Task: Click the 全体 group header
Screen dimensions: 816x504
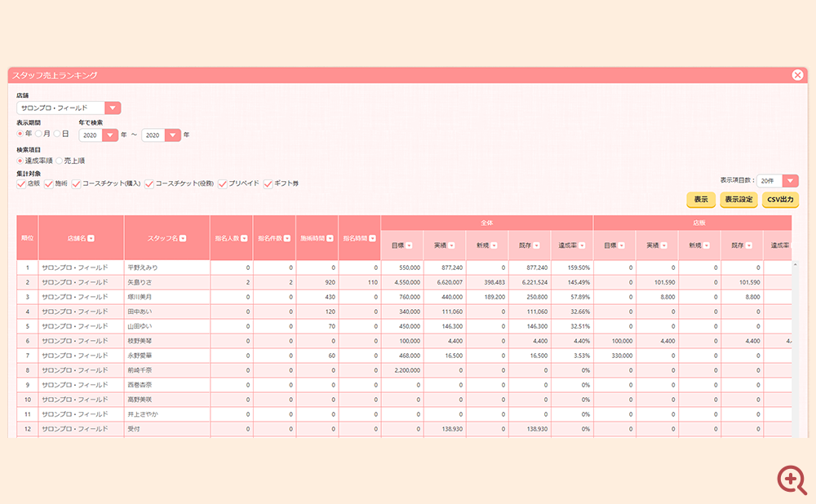Action: coord(487,223)
